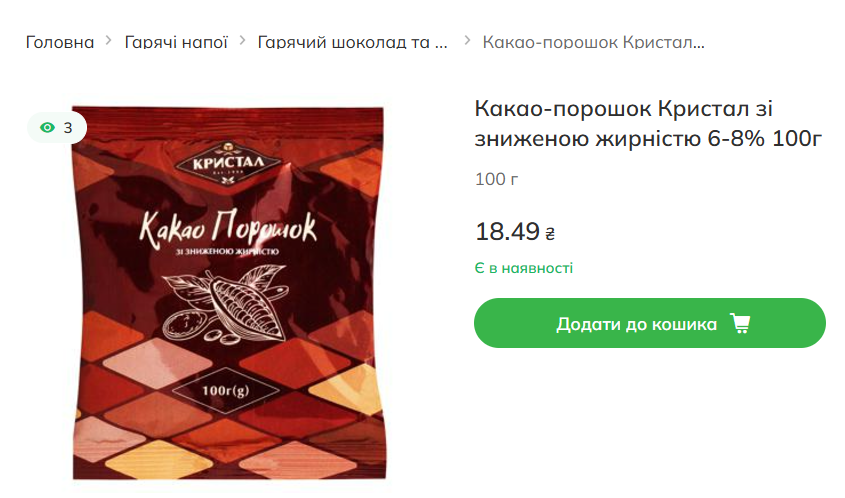Image resolution: width=845 pixels, height=498 pixels.
Task: Click chevron before Какао-порошок breadcrumb
Action: [x=467, y=40]
